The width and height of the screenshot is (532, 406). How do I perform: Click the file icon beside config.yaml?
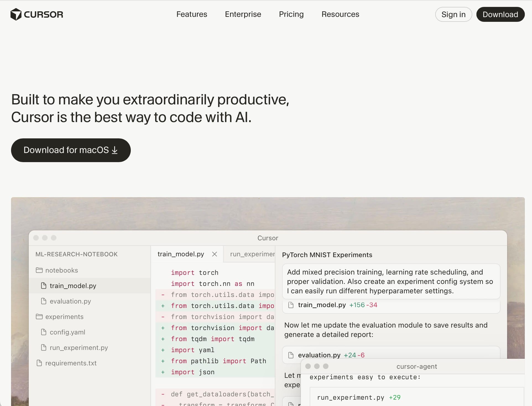[44, 332]
